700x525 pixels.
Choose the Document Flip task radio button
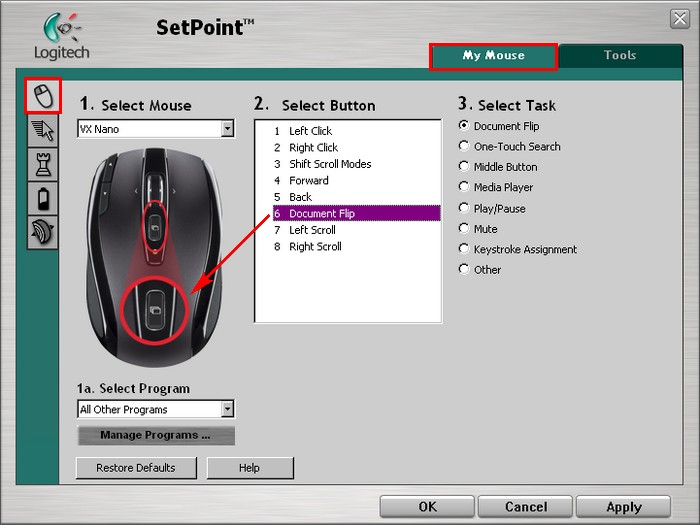click(464, 125)
